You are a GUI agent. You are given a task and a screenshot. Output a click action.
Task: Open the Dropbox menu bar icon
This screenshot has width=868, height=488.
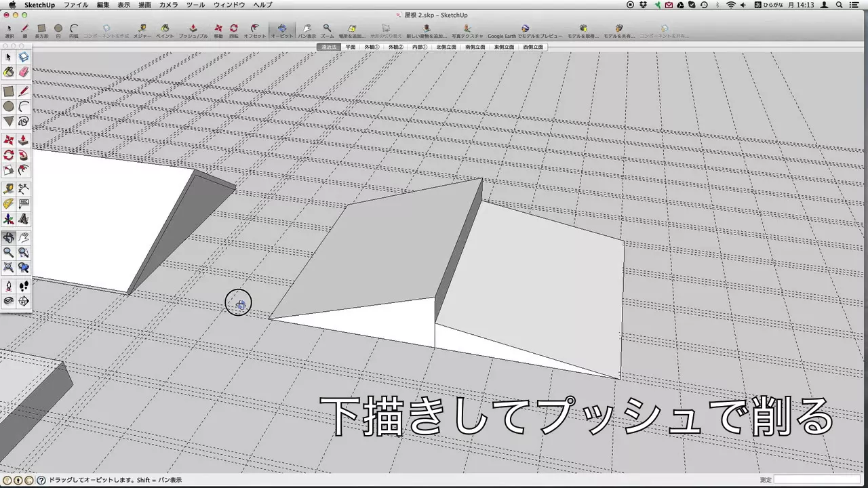click(644, 5)
